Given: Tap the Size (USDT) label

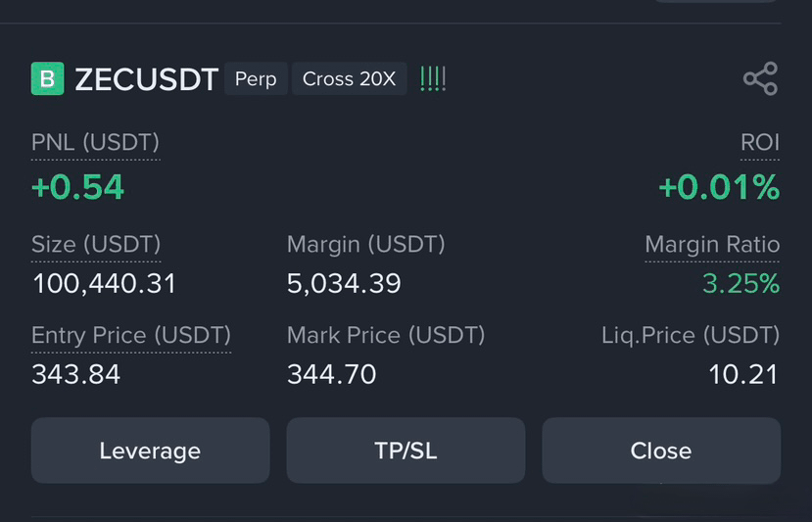Looking at the screenshot, I should 96,244.
